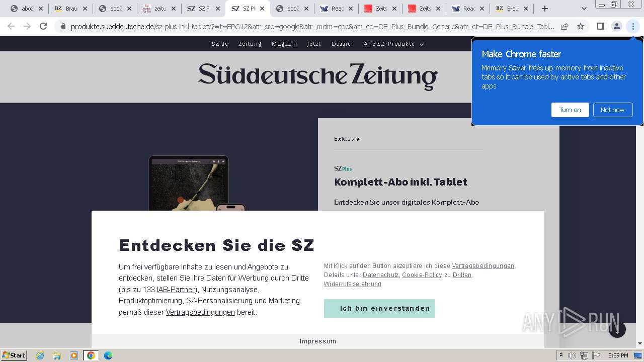
Task: Click the page scrollbar down arrow
Action: [x=640, y=343]
